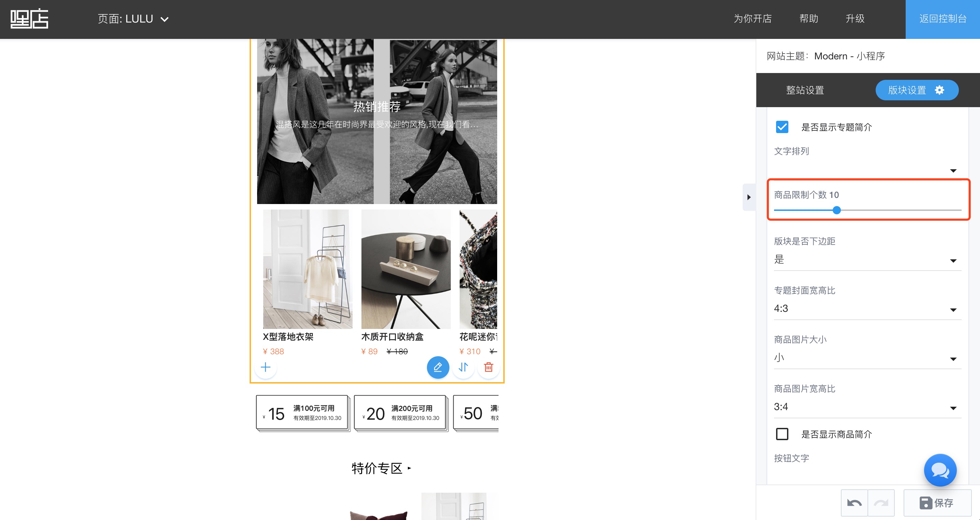
Task: Open the 为你开店 menu item
Action: pos(753,19)
